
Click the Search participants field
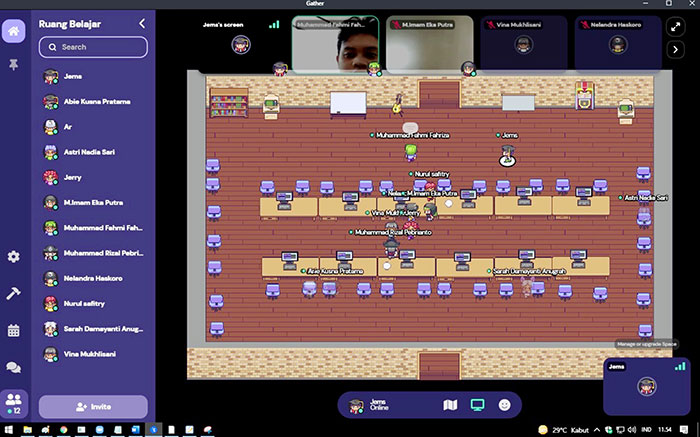point(93,47)
